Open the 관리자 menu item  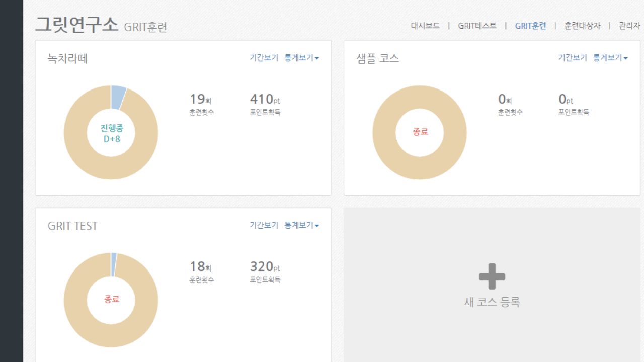629,26
